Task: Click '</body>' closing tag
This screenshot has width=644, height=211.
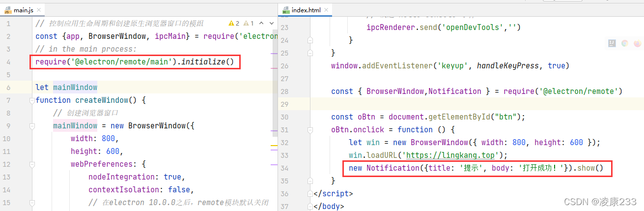Action: [329, 207]
